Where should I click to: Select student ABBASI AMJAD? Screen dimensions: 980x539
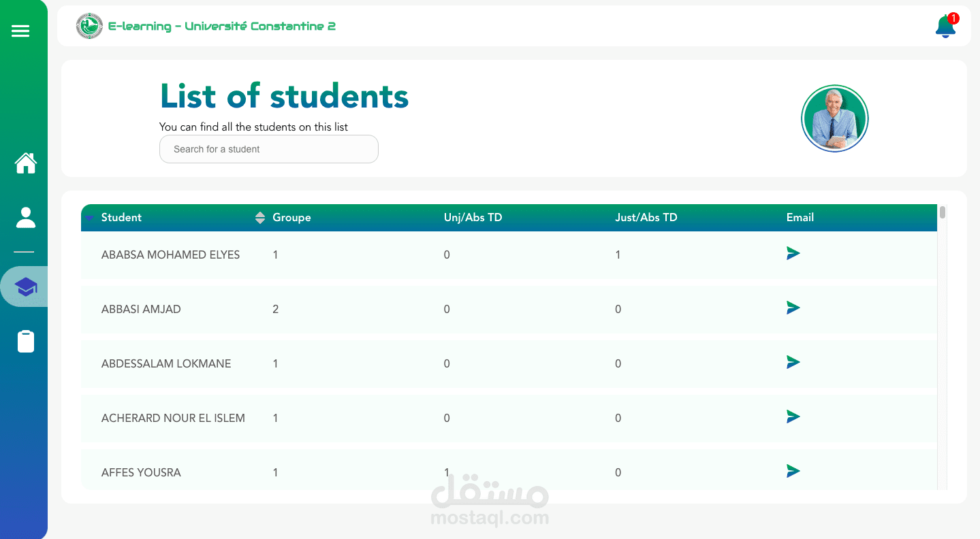click(x=141, y=310)
